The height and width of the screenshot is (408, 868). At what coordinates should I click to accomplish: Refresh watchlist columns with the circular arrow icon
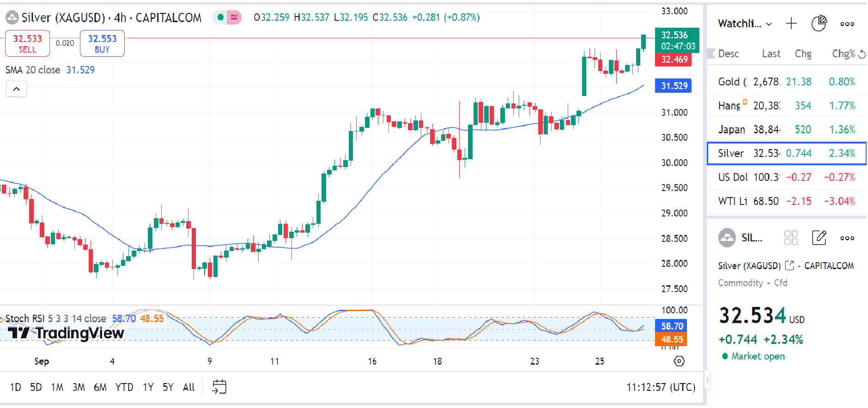point(862,54)
